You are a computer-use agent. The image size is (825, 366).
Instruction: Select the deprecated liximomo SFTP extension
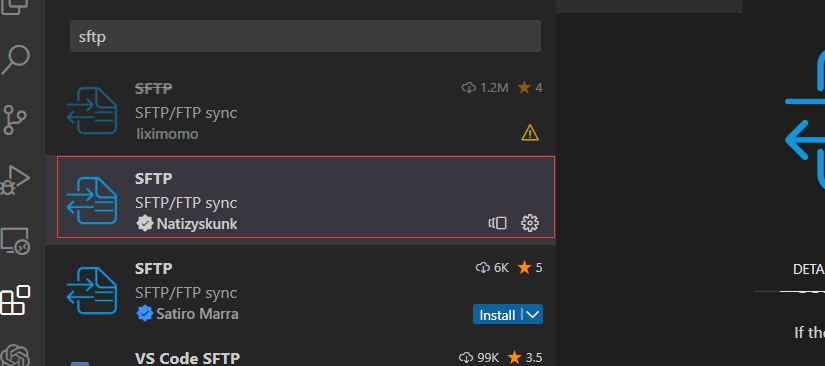[300, 111]
